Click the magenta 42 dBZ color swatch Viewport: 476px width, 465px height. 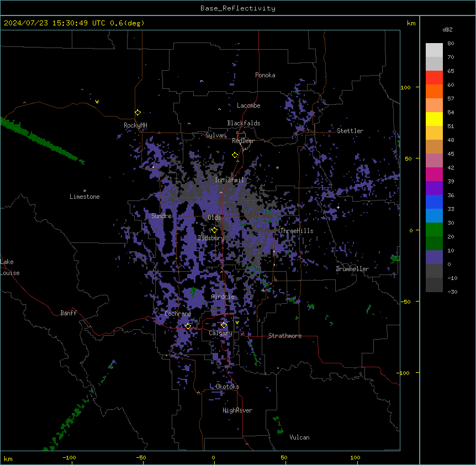434,174
